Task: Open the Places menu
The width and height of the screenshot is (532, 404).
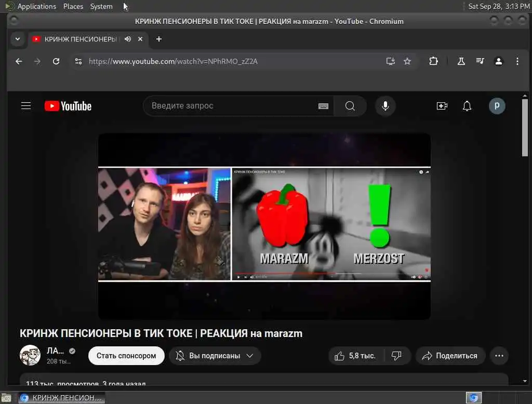Action: click(x=73, y=6)
